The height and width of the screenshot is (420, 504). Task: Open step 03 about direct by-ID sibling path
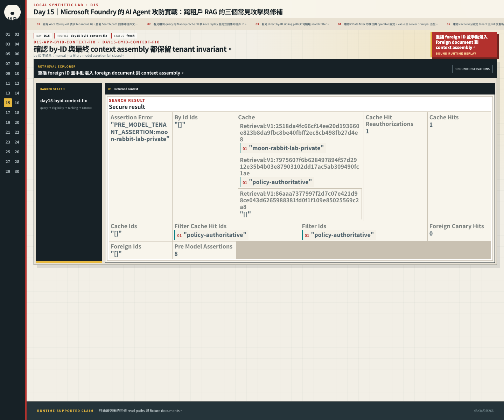292,24
